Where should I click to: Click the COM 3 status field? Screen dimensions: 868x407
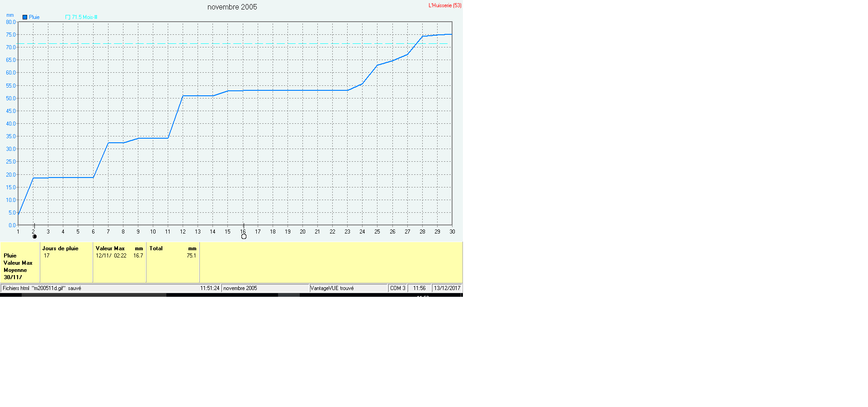click(x=398, y=288)
